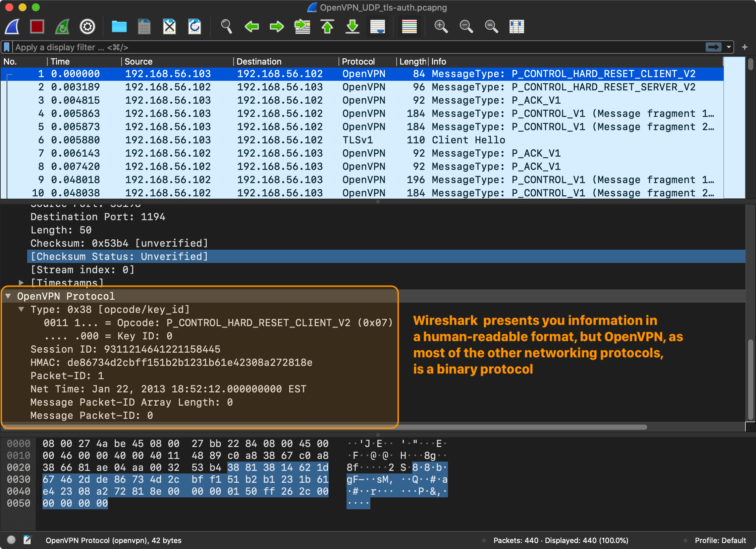Zoom out the main window text
The width and height of the screenshot is (756, 549).
point(466,26)
